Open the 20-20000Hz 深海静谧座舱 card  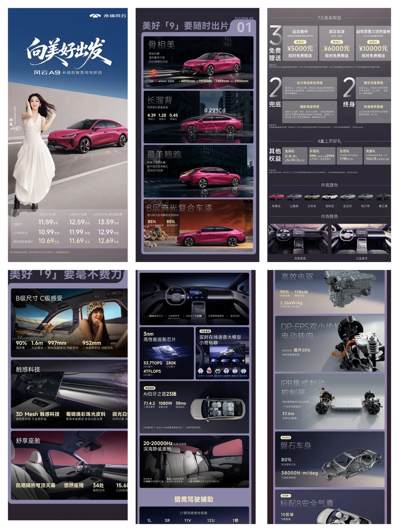click(194, 461)
